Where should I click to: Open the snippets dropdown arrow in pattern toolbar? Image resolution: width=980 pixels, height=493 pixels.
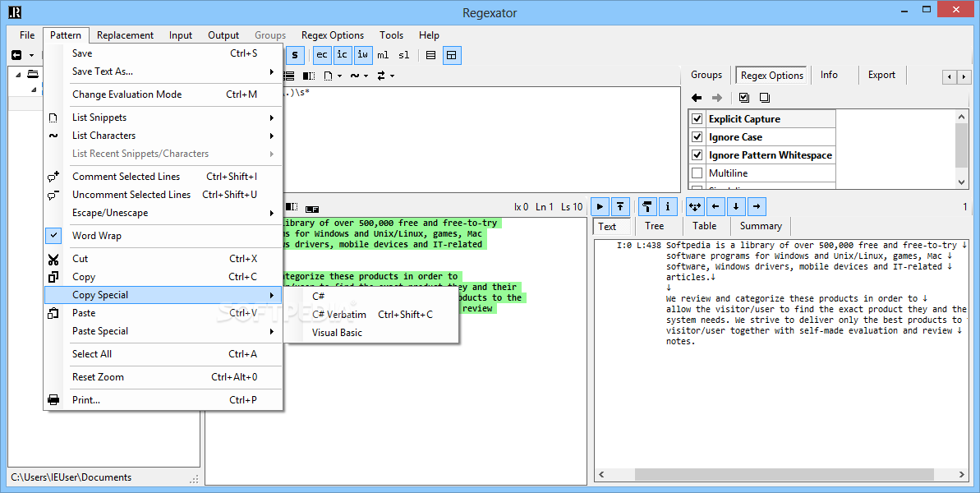(339, 76)
